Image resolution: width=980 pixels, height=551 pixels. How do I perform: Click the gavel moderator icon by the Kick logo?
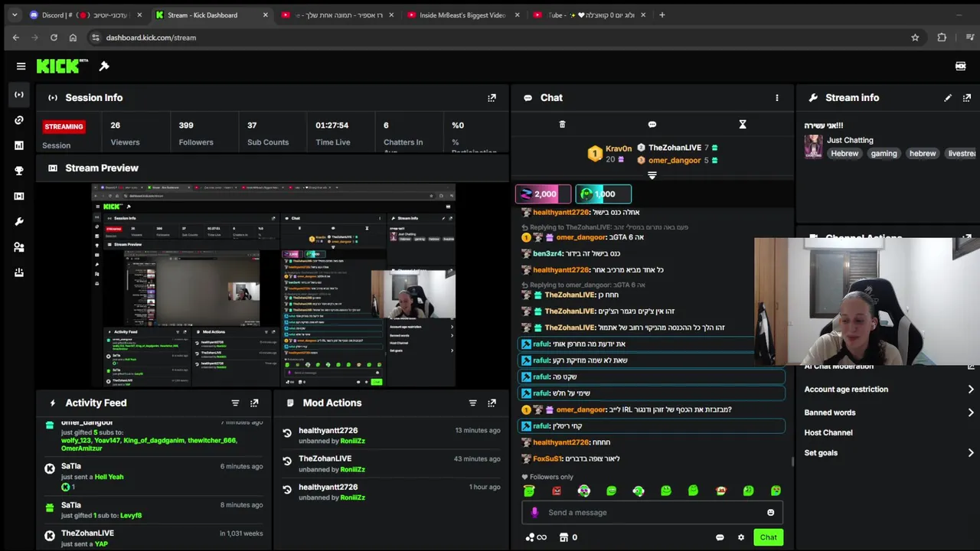click(x=104, y=66)
